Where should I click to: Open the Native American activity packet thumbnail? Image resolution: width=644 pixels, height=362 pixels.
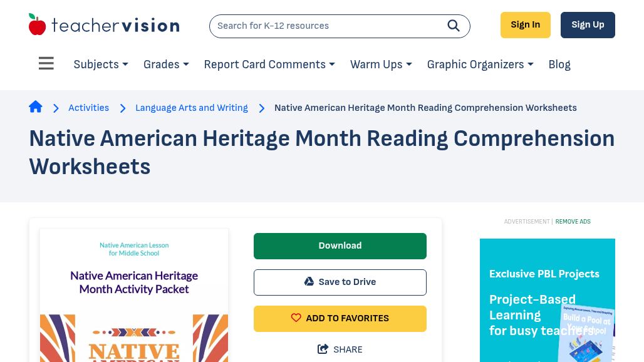tap(133, 294)
